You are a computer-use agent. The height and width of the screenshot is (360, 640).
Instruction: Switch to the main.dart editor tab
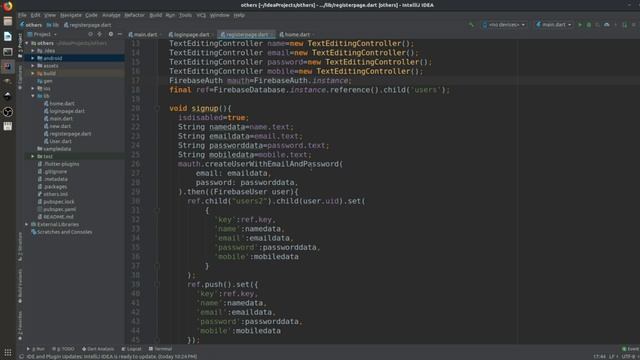tap(145, 35)
